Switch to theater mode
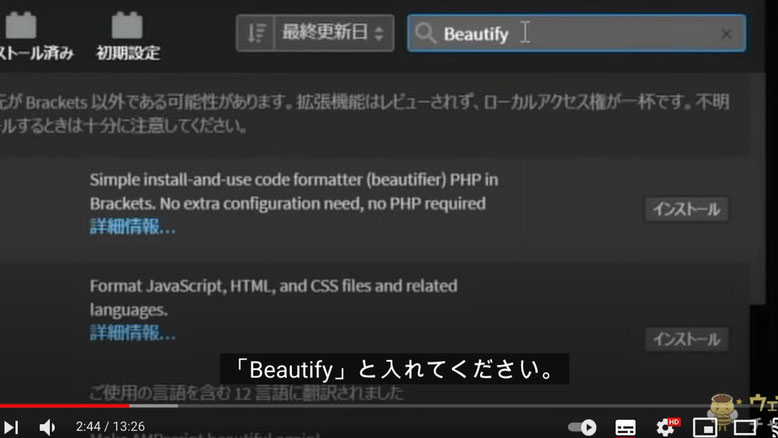The width and height of the screenshot is (778, 438). 745,427
